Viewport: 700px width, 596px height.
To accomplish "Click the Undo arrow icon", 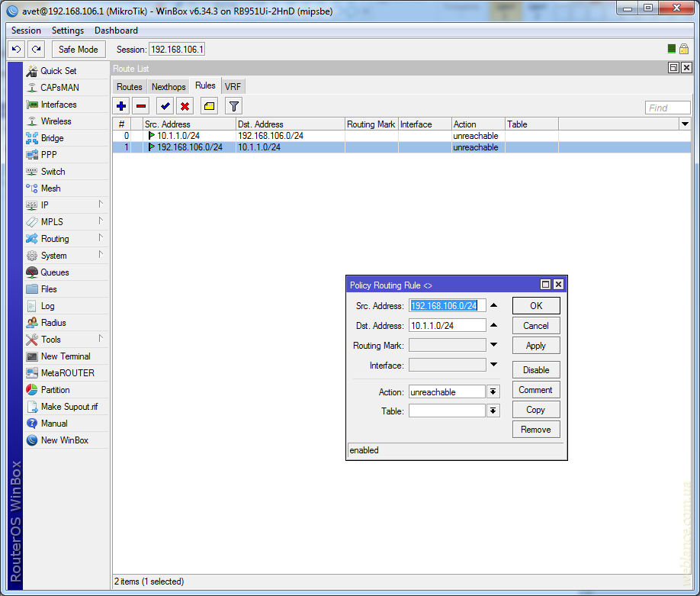I will point(16,49).
